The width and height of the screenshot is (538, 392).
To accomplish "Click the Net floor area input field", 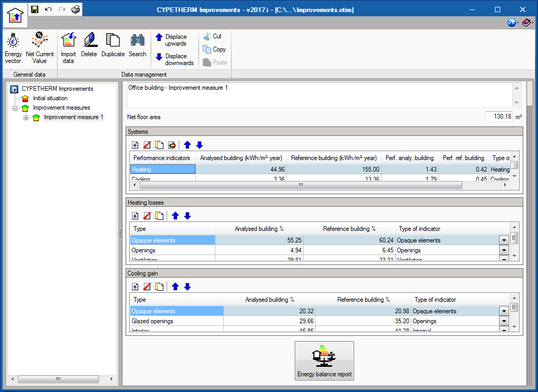I will [499, 116].
